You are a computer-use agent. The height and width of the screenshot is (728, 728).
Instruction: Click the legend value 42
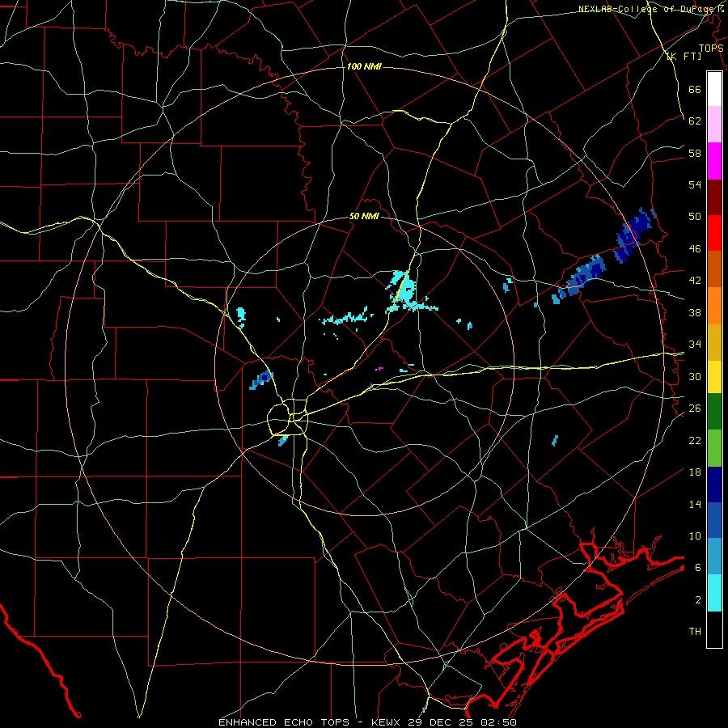695,281
